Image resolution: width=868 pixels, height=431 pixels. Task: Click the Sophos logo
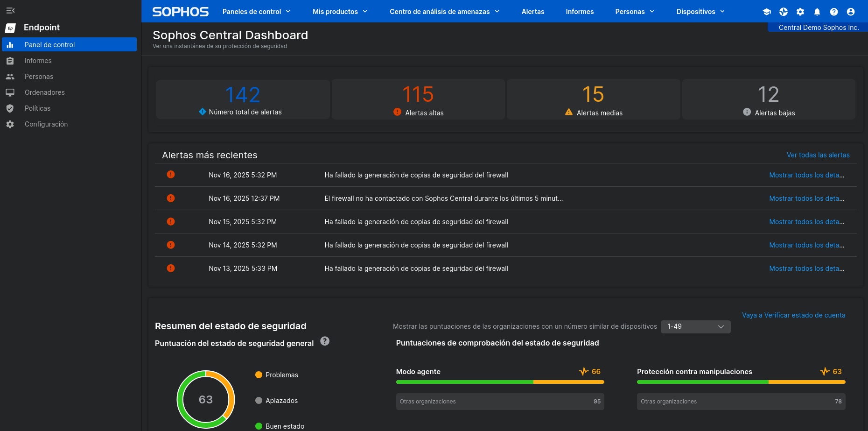(180, 12)
